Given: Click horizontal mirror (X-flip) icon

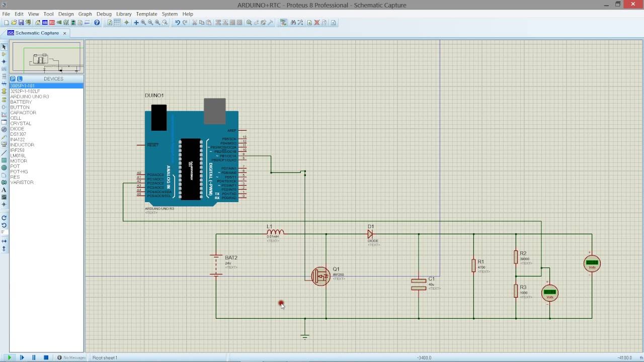Looking at the screenshot, I should pyautogui.click(x=4, y=241).
